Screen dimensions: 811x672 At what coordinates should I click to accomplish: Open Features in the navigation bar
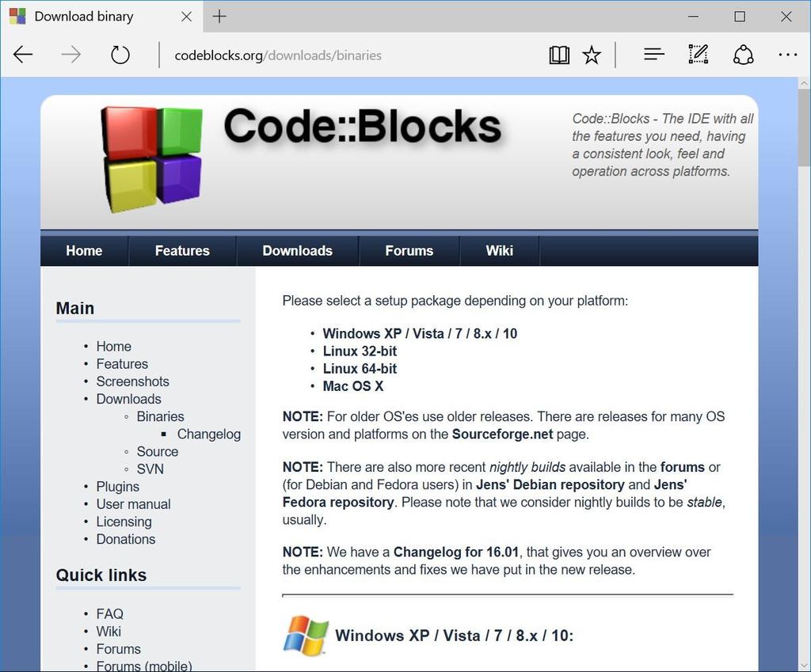click(x=182, y=251)
